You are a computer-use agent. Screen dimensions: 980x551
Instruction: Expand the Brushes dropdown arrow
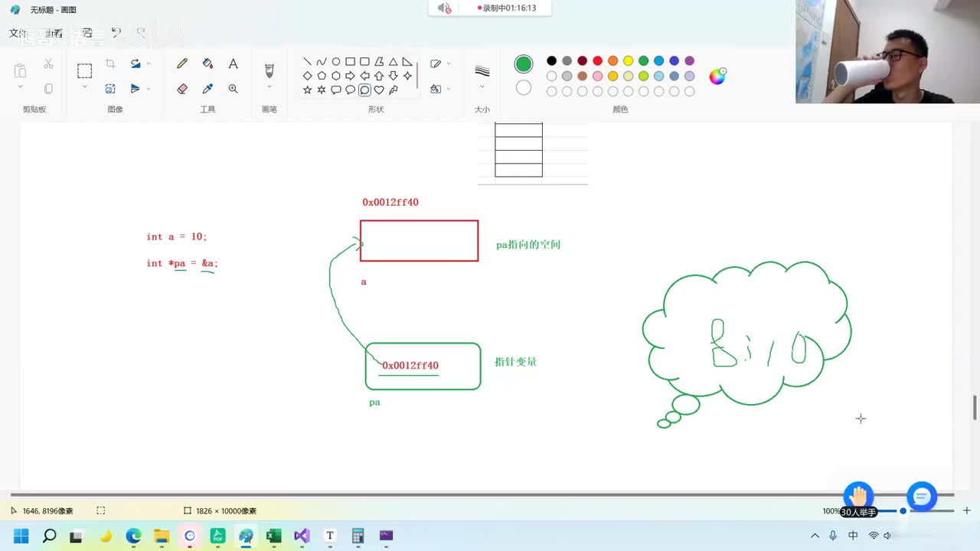pyautogui.click(x=269, y=87)
